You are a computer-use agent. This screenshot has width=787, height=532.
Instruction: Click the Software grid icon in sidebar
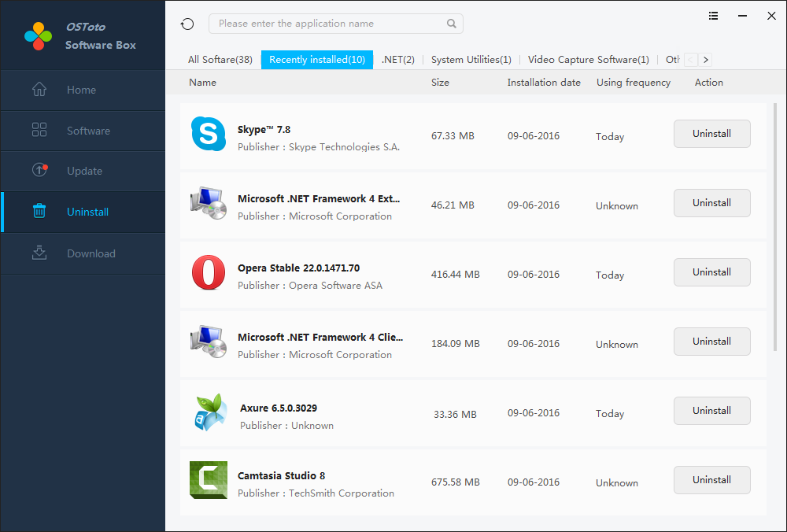[x=39, y=130]
